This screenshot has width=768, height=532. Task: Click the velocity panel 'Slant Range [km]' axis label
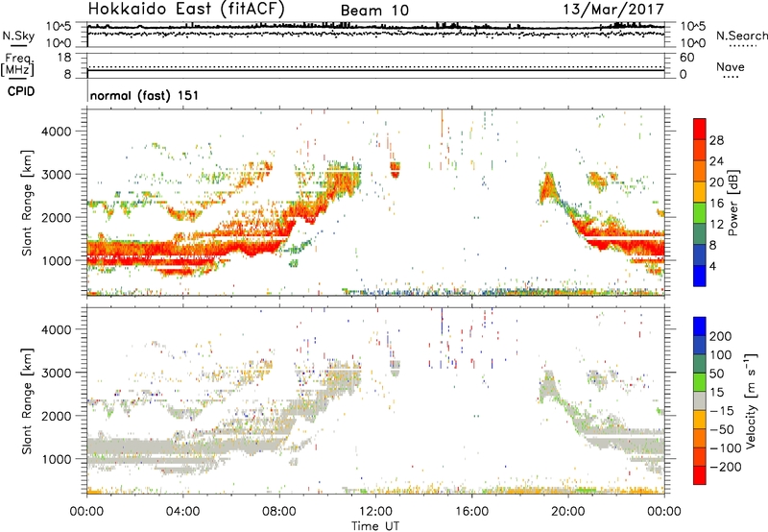click(27, 401)
